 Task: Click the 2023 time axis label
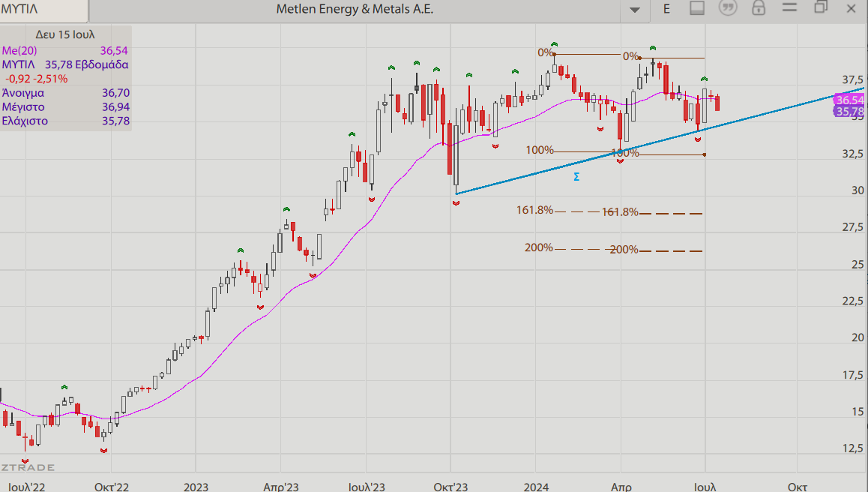point(196,487)
